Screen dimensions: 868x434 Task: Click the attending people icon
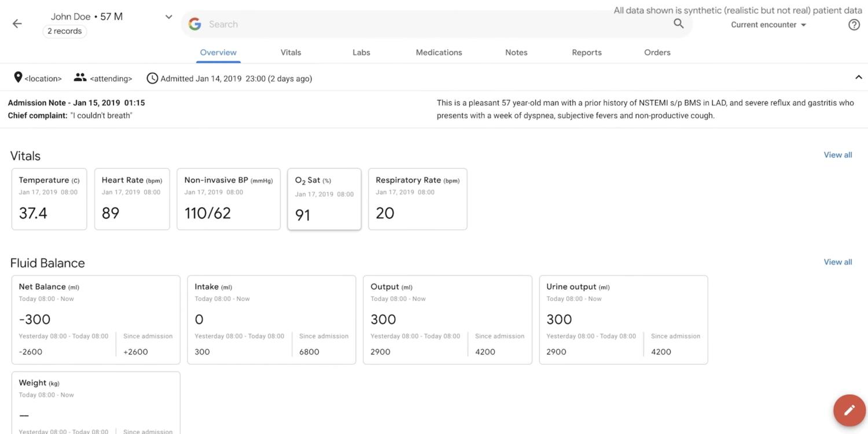80,78
